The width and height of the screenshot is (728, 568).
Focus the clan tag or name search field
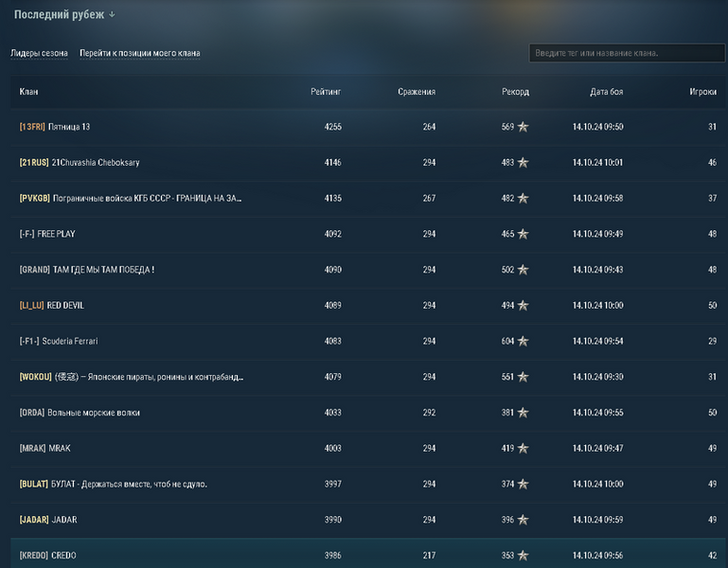pos(623,53)
